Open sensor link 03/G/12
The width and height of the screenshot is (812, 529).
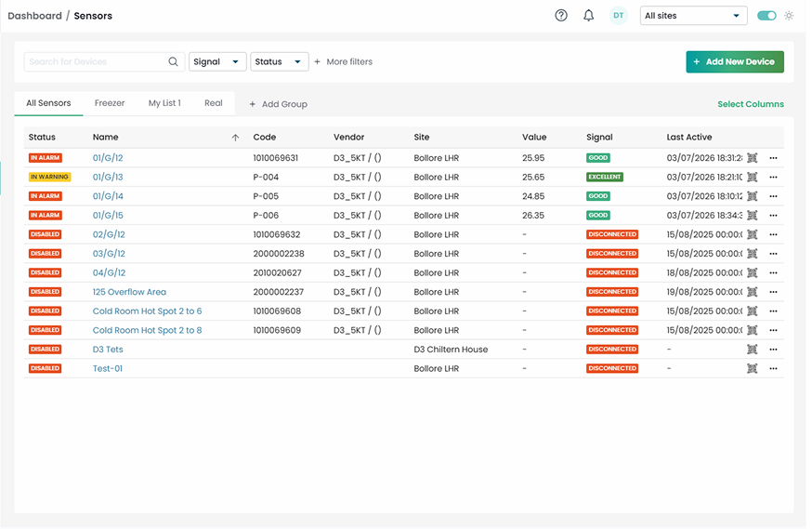coord(109,254)
